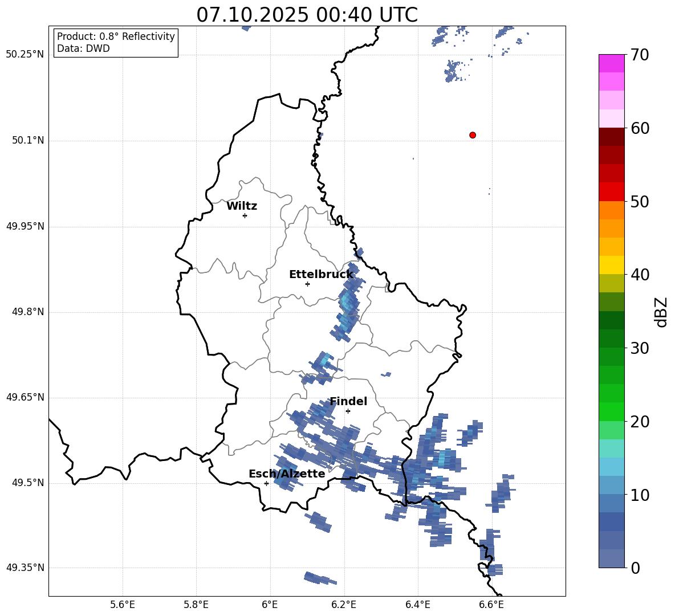Click the 49.65°N latitude label
The height and width of the screenshot is (616, 675).
[x=25, y=397]
